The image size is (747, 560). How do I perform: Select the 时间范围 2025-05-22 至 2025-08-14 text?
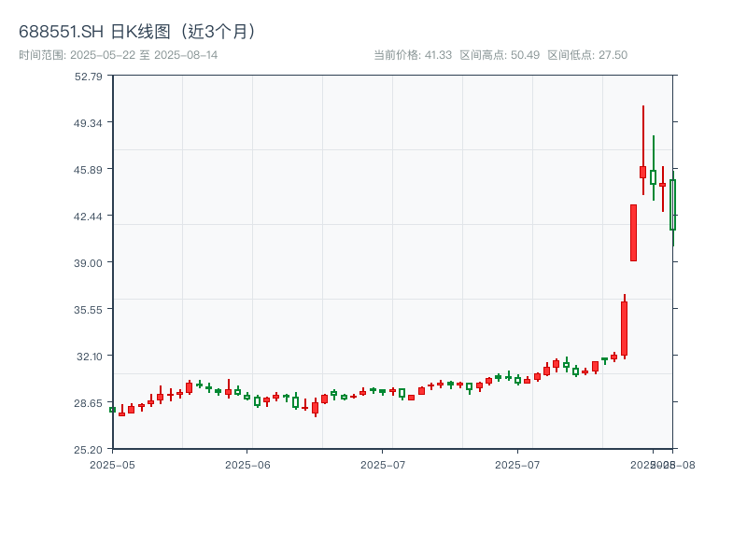pyautogui.click(x=119, y=55)
